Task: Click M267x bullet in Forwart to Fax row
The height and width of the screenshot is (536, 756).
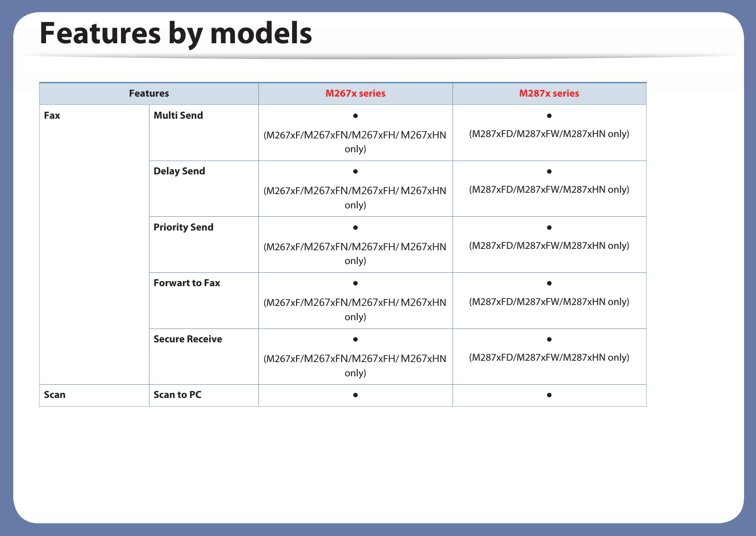Action: click(355, 283)
